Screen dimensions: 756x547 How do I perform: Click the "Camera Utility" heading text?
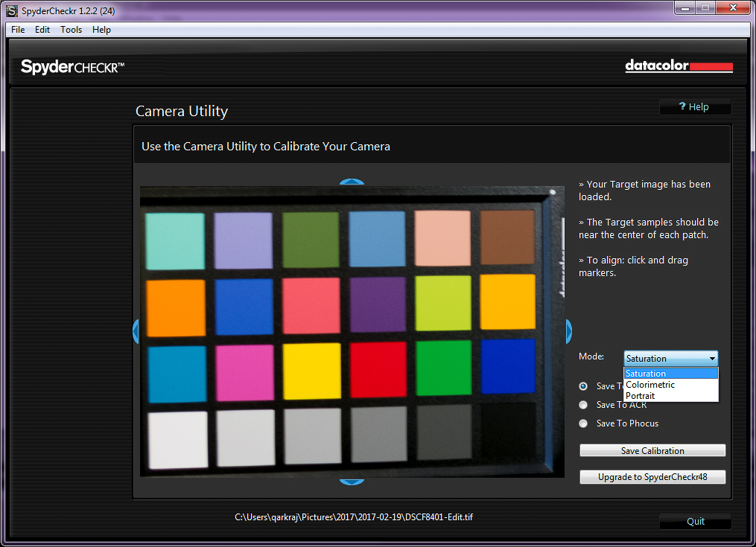(x=182, y=112)
